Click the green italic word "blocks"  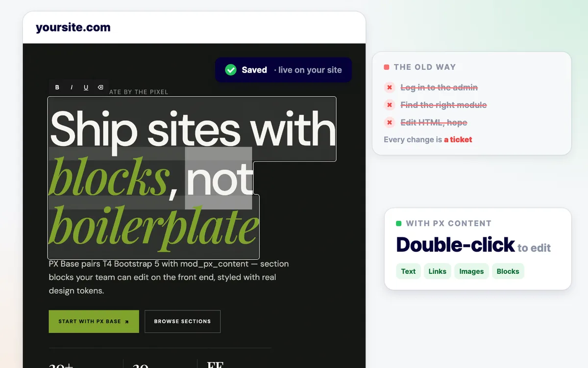point(109,176)
